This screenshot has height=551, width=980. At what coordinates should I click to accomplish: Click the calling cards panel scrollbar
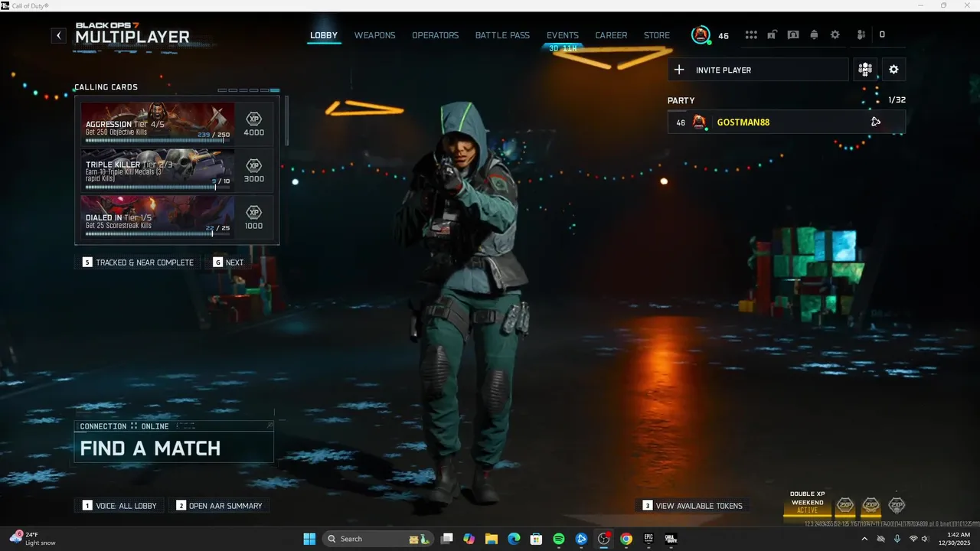287,120
